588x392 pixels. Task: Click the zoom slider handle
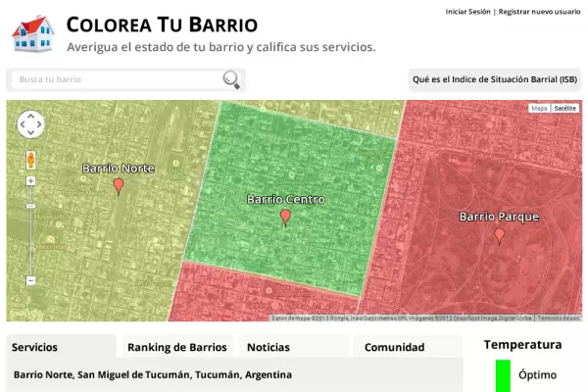(x=30, y=206)
